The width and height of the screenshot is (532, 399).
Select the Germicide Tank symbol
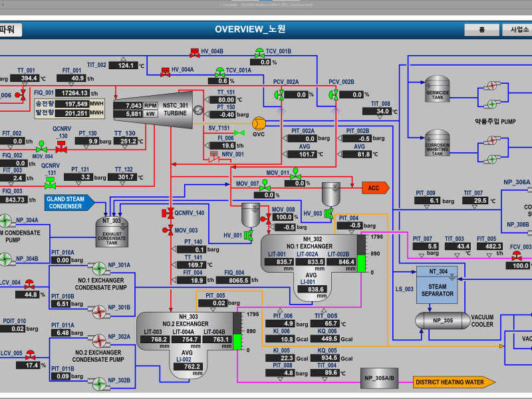(x=438, y=89)
